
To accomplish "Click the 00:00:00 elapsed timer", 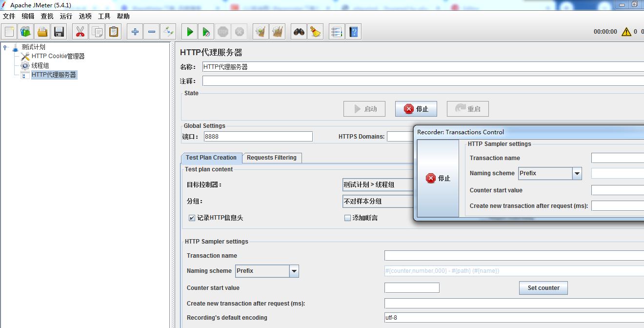I will tap(605, 32).
